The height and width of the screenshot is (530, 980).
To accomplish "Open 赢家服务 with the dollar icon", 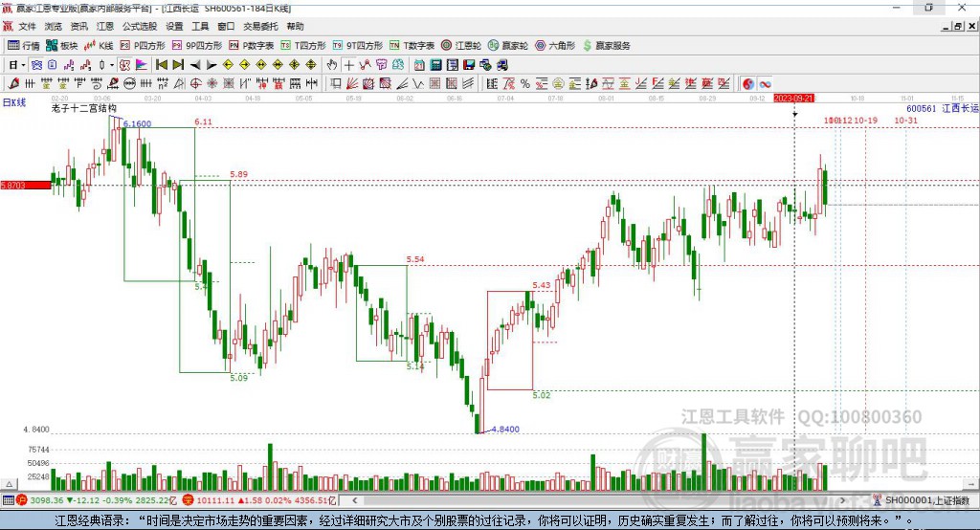I will pos(607,46).
